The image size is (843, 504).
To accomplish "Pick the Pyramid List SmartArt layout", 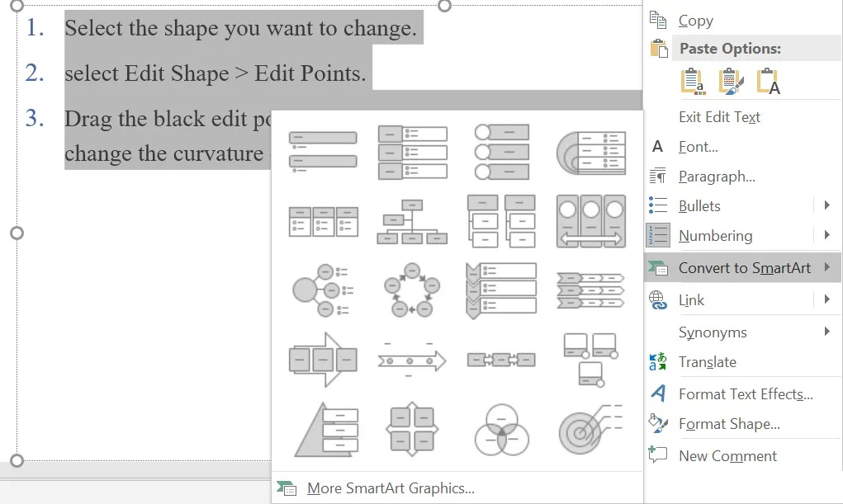I will tap(326, 430).
